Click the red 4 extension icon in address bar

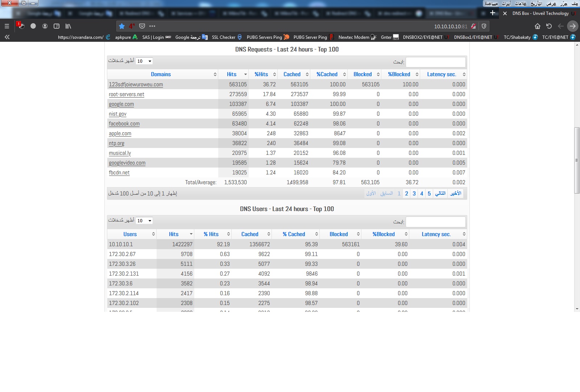[132, 26]
